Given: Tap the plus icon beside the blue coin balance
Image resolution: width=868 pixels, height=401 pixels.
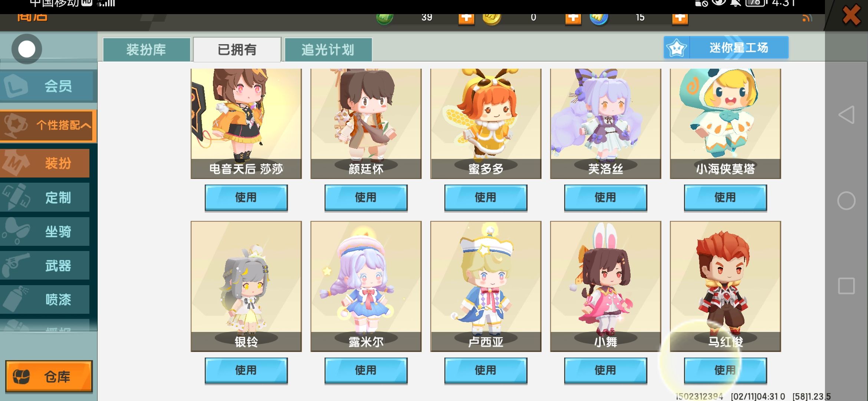Looking at the screenshot, I should (x=680, y=18).
